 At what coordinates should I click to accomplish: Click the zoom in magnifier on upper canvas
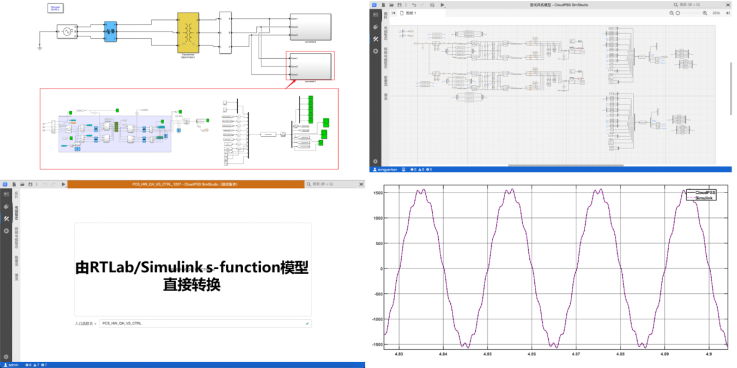[705, 13]
